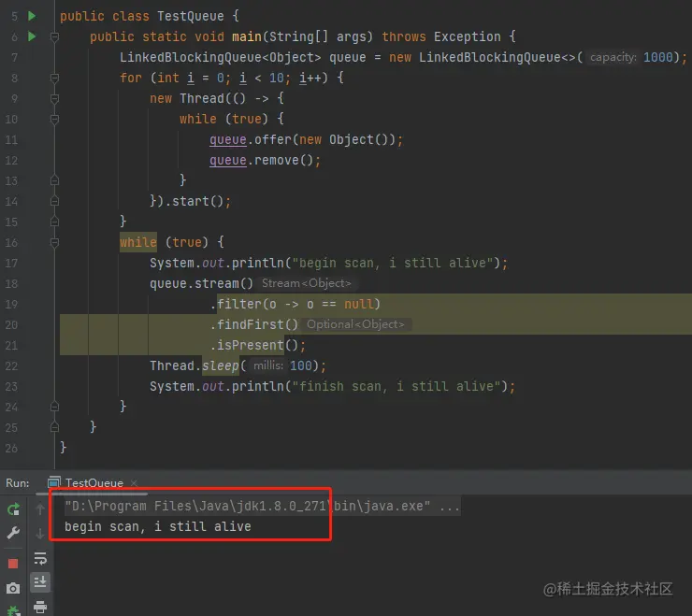The image size is (692, 616).
Task: Click 'queue.offer' call on line 11
Action: click(251, 140)
